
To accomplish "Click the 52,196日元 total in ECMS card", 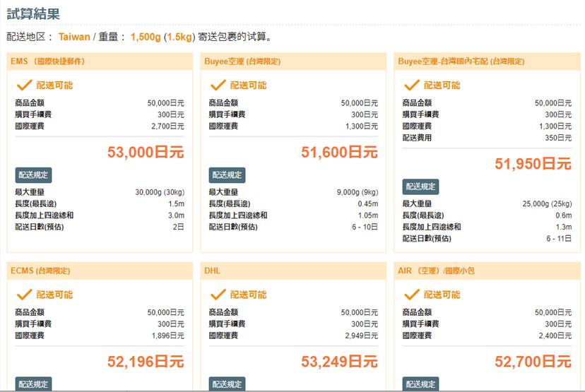I will (146, 361).
